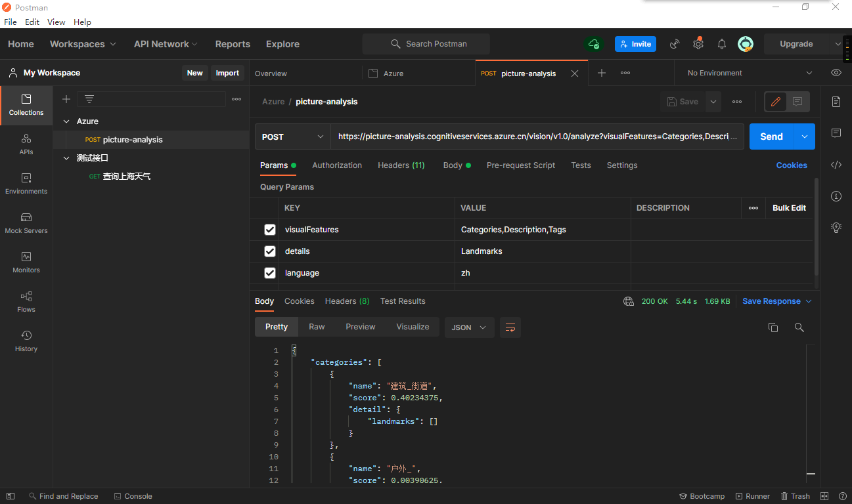Image resolution: width=852 pixels, height=504 pixels.
Task: Open the File menu
Action: click(x=11, y=22)
